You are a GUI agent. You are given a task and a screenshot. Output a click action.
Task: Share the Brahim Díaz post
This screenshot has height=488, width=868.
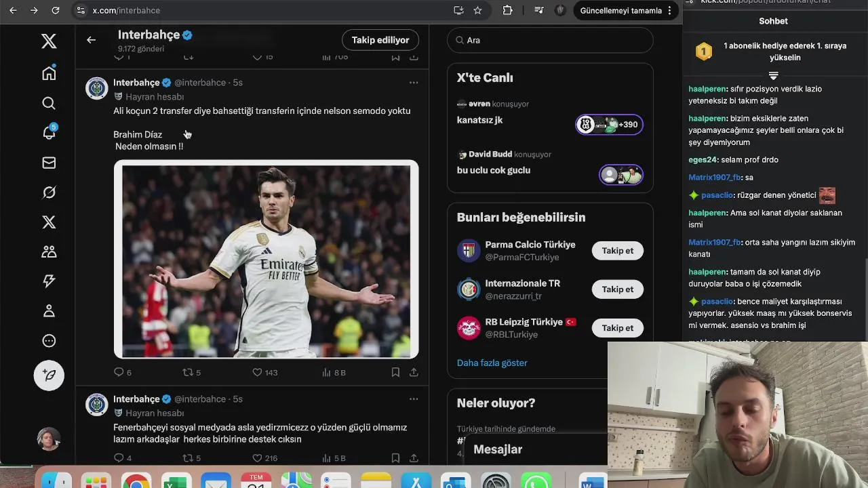click(414, 372)
